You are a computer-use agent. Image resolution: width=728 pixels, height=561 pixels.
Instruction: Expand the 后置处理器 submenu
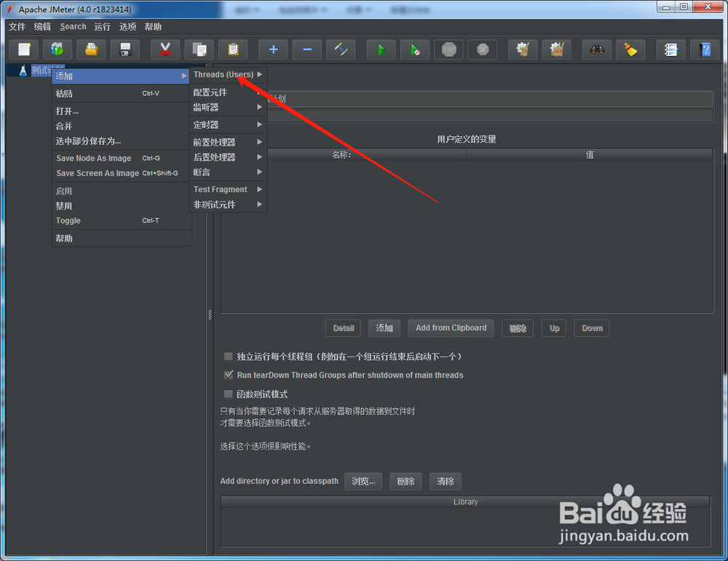[x=229, y=157]
